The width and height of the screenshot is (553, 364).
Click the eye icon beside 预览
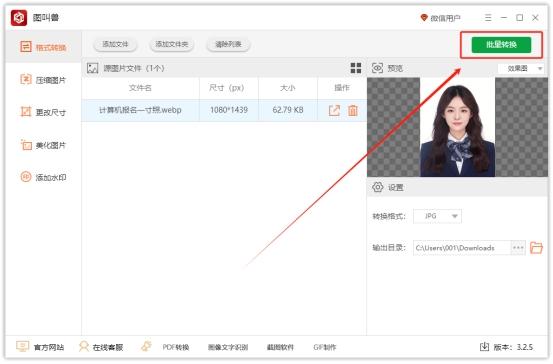pos(377,68)
